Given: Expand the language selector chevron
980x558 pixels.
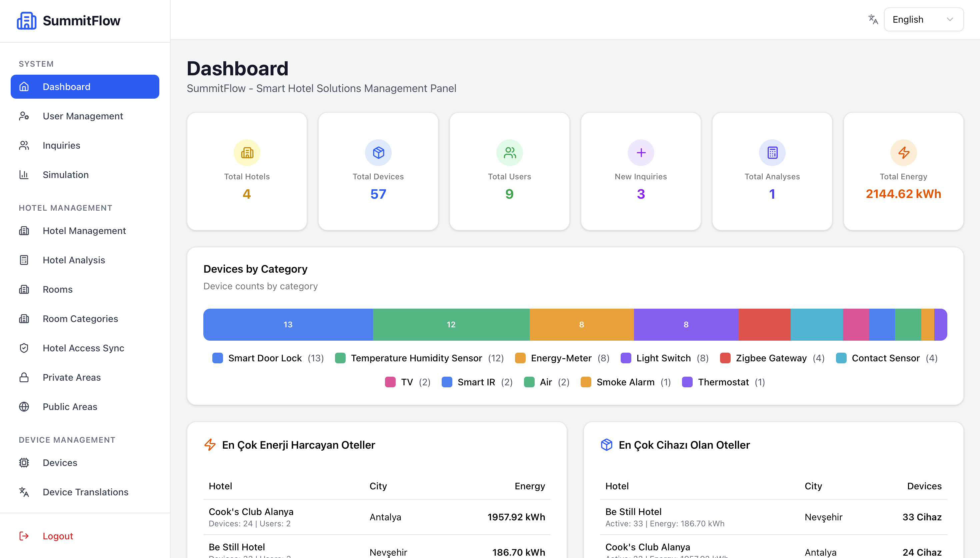Looking at the screenshot, I should pyautogui.click(x=950, y=19).
